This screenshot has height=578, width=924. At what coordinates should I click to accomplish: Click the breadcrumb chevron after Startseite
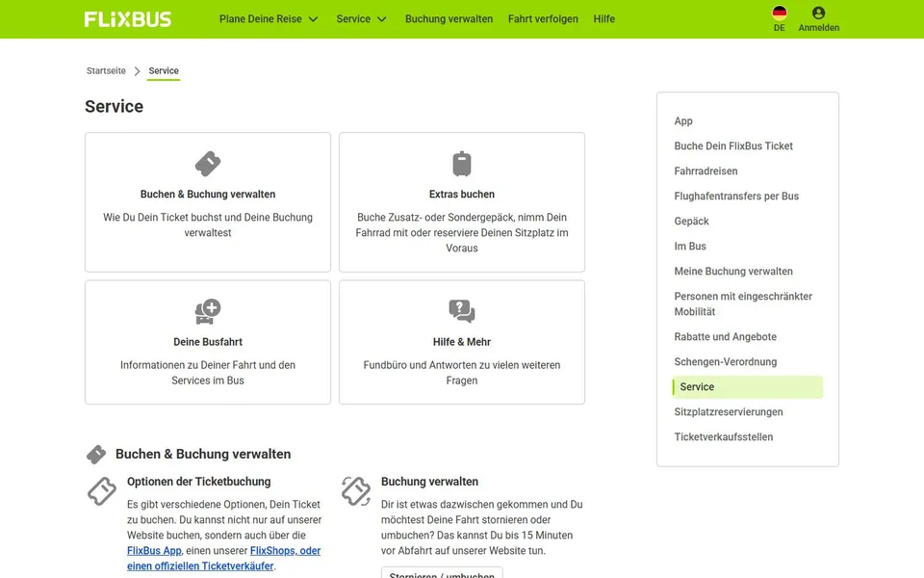[137, 70]
